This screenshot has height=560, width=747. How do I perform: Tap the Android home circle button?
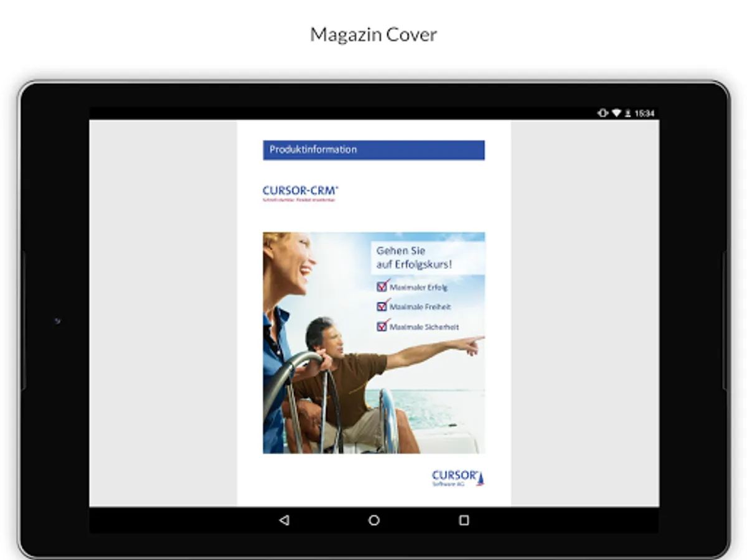coord(374,520)
